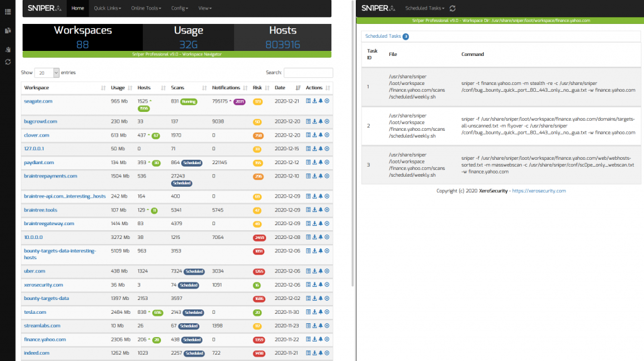644x361 pixels.
Task: Expand the Scheduled Tasks navbar dropdown
Action: tap(425, 8)
